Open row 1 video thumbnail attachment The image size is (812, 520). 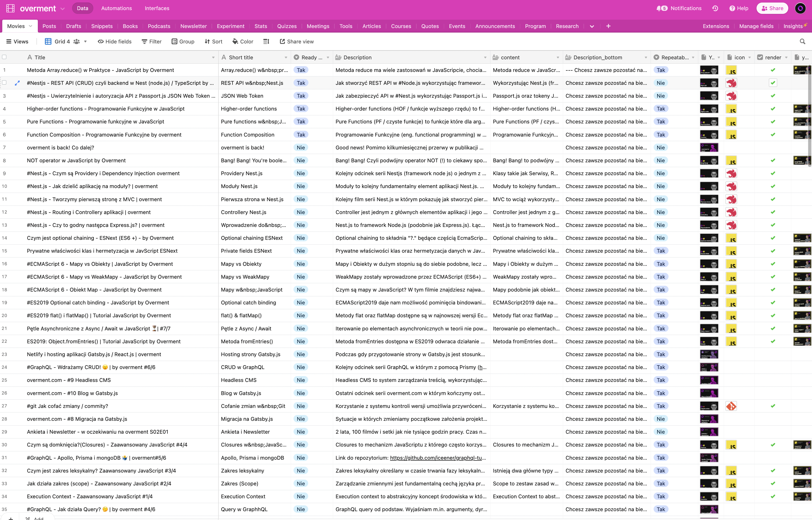tap(709, 70)
